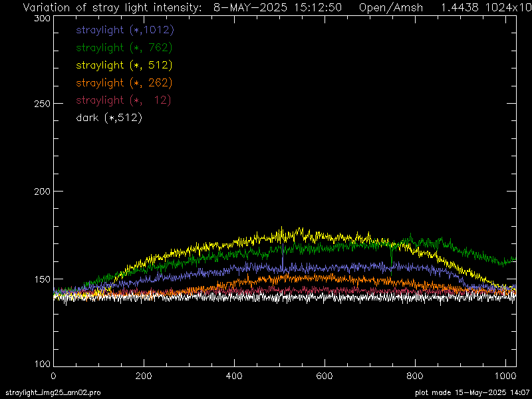Click the y-axis label 100

tap(43, 364)
